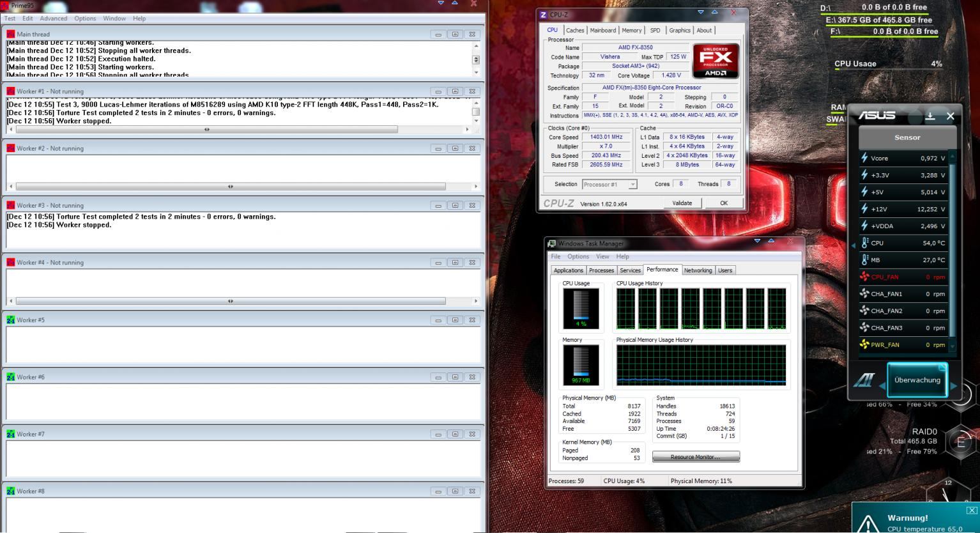
Task: Open the Resource Monitor from Task Manager
Action: point(696,457)
